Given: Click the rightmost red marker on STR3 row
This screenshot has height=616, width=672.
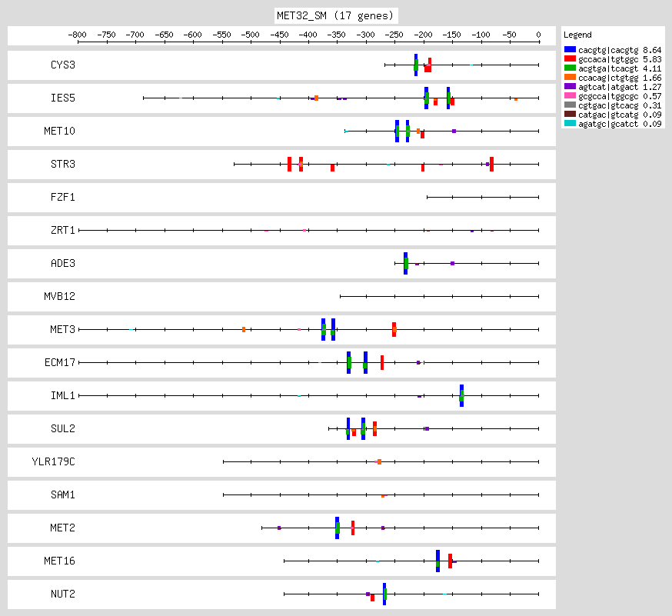Looking at the screenshot, I should [x=491, y=164].
